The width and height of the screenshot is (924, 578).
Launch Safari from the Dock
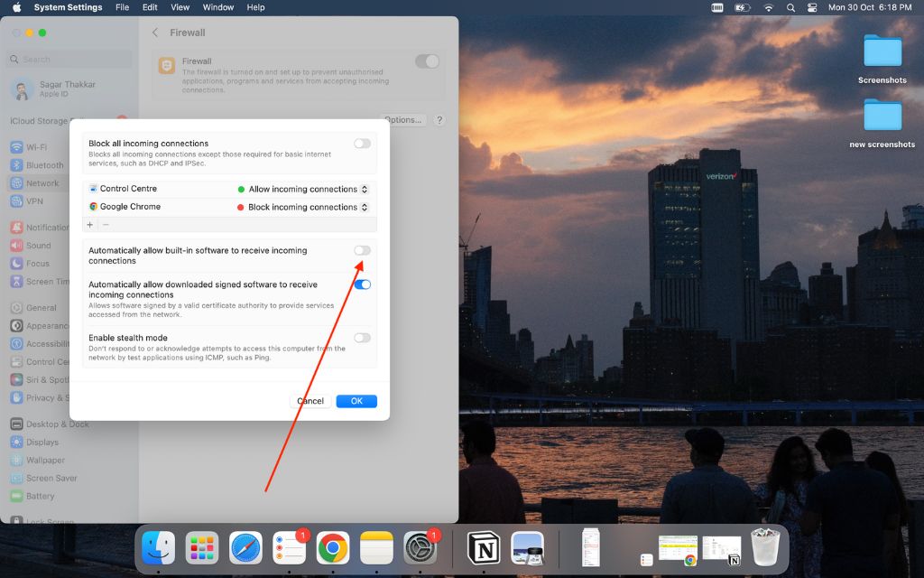click(x=245, y=547)
